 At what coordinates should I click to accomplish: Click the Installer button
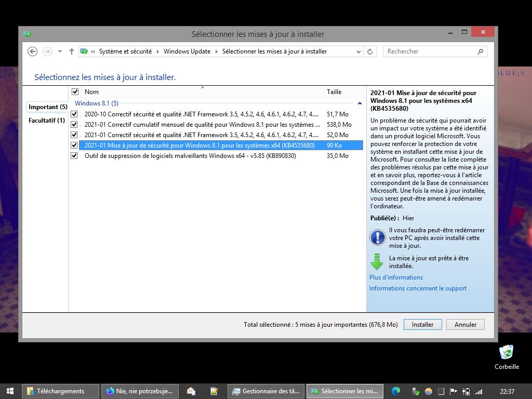coord(423,325)
